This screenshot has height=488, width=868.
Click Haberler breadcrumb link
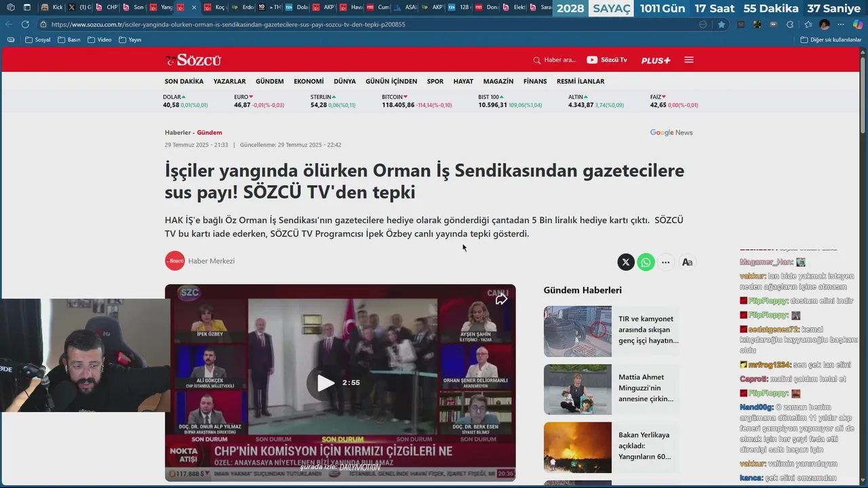coord(178,133)
